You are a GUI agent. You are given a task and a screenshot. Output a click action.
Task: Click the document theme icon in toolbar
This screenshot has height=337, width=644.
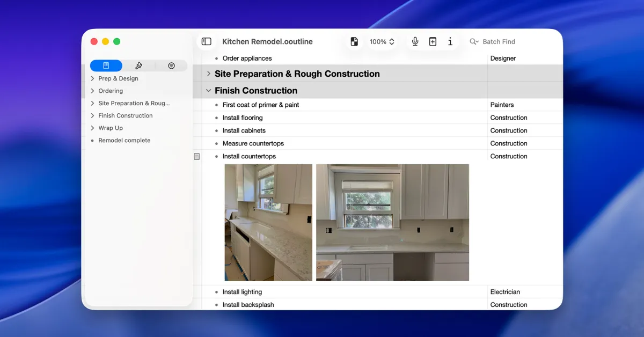[x=354, y=42]
